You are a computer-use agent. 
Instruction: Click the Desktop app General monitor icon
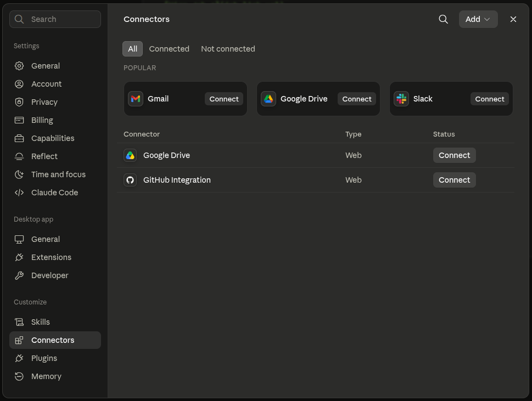click(x=19, y=239)
